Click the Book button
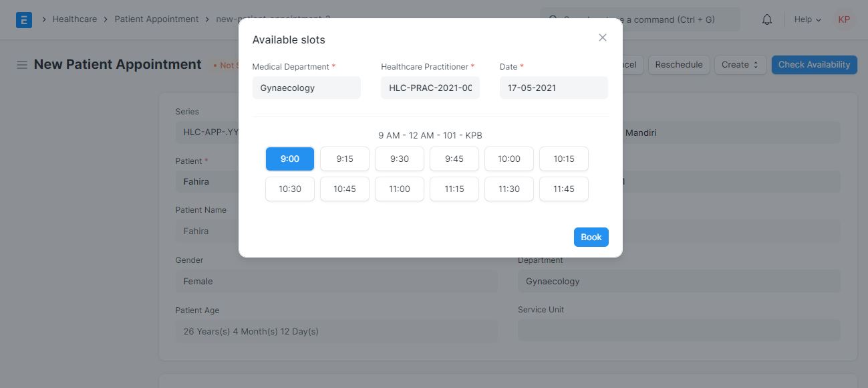 click(x=591, y=237)
